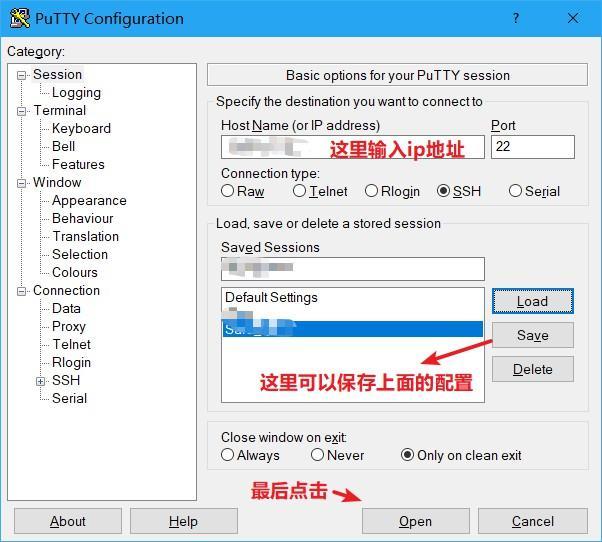This screenshot has width=602, height=542.
Task: Open the Proxy settings category
Action: [69, 327]
